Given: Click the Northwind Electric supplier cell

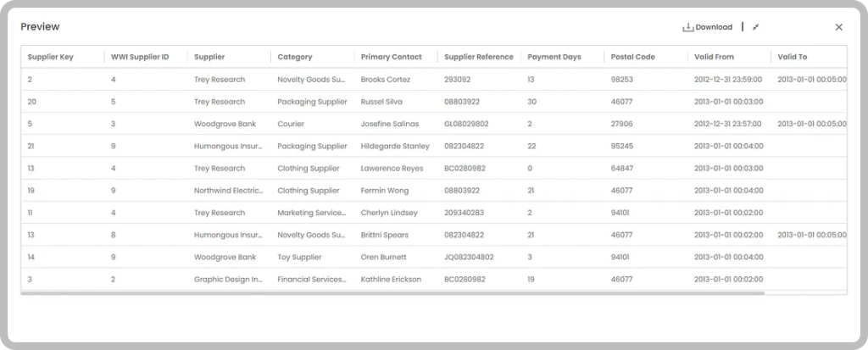Looking at the screenshot, I should tap(228, 191).
